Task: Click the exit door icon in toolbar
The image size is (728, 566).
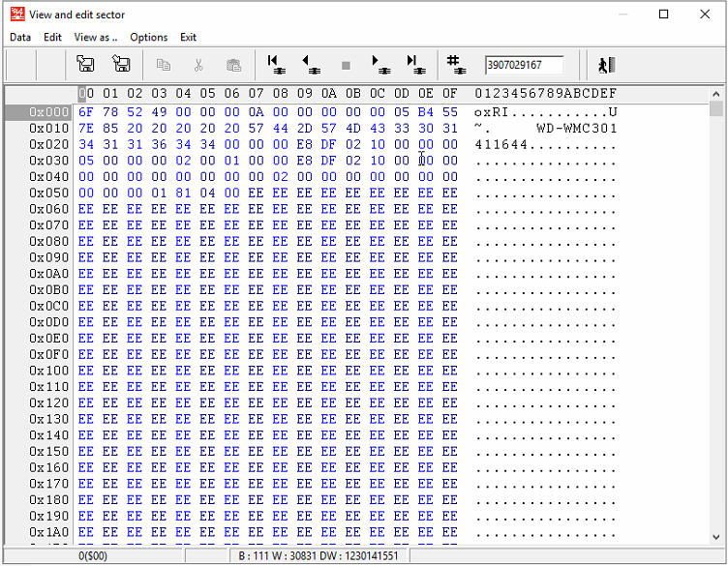Action: (x=607, y=65)
